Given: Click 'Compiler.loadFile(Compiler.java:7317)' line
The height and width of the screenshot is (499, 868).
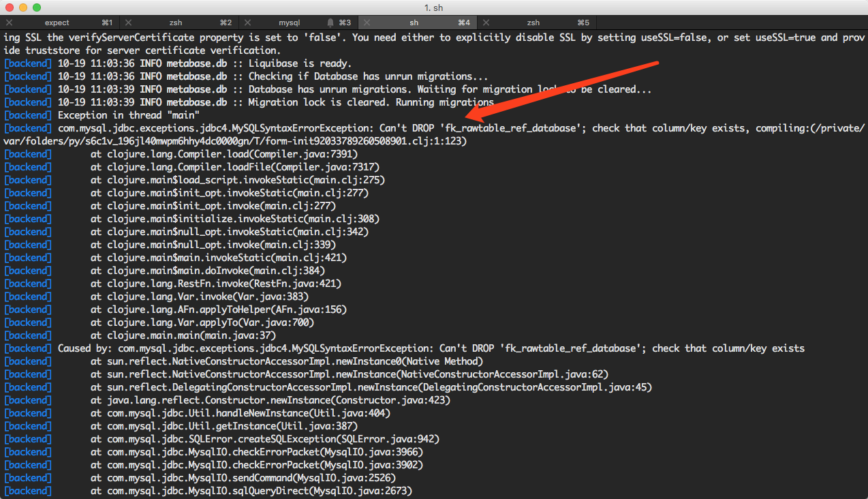Looking at the screenshot, I should (191, 167).
